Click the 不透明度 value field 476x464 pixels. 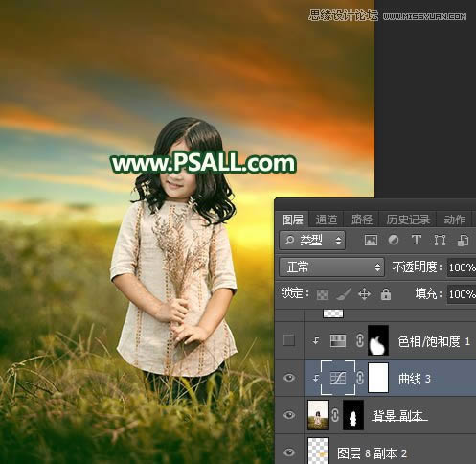pos(462,267)
